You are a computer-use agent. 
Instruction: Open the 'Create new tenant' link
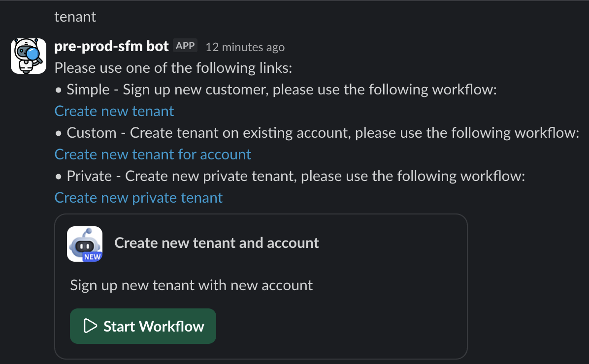114,111
